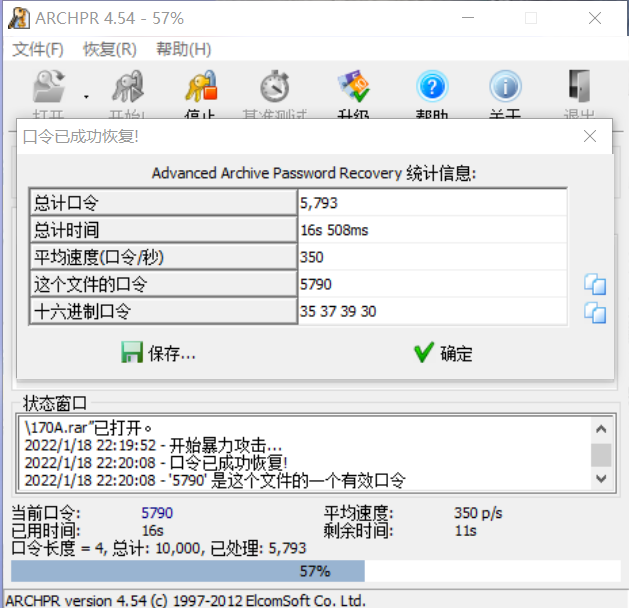Image resolution: width=629 pixels, height=608 pixels.
Task: Select the file password value 5790 cell
Action: point(433,284)
